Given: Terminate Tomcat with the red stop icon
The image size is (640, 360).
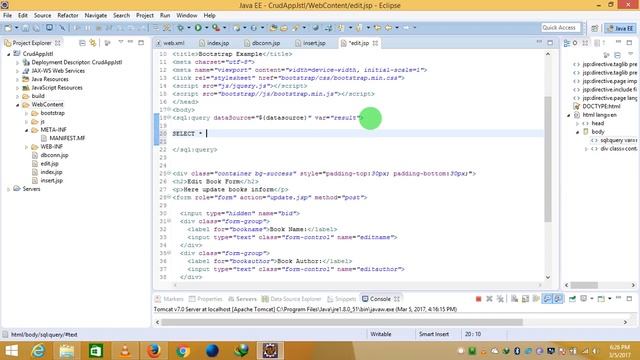Looking at the screenshot, I should point(478,299).
